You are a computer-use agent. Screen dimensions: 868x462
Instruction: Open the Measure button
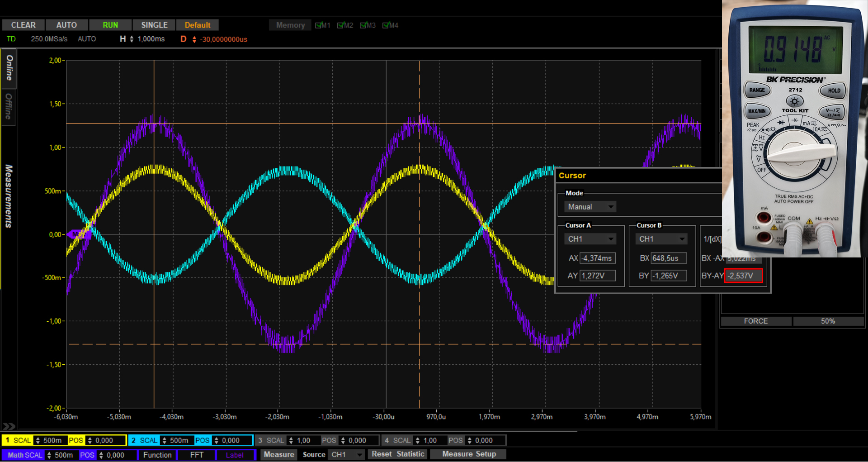279,454
